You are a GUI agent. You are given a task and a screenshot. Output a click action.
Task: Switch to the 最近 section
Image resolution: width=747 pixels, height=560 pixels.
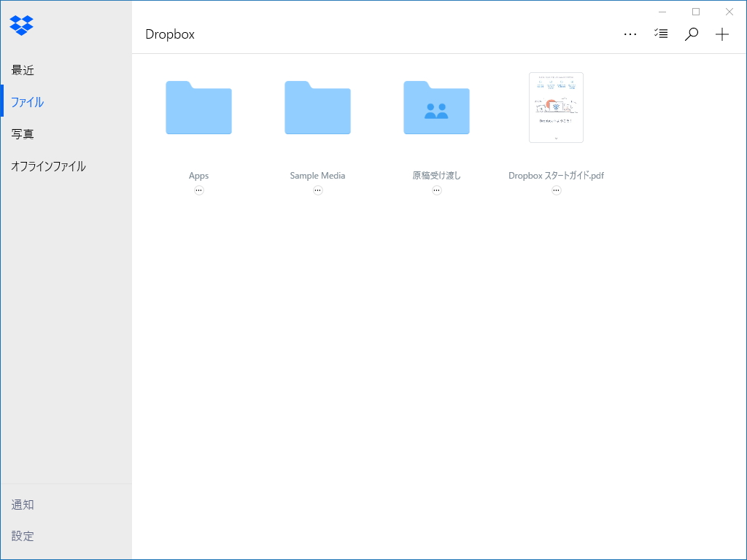[x=22, y=70]
